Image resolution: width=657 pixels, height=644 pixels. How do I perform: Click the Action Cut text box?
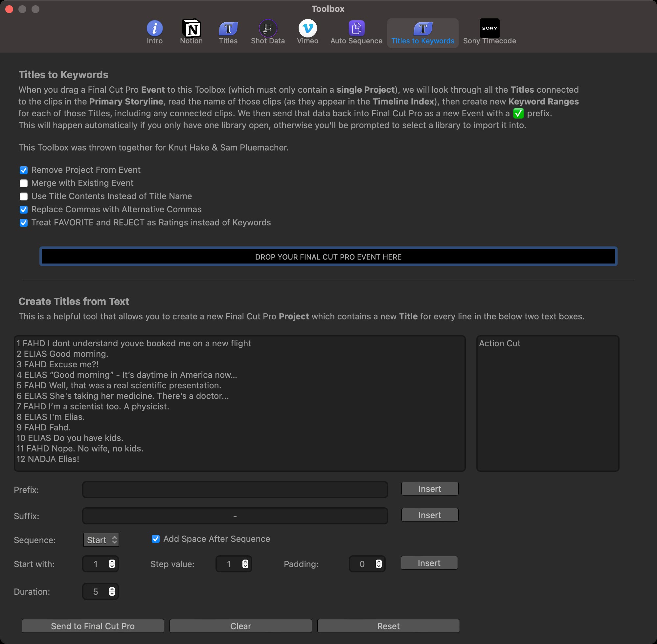pyautogui.click(x=548, y=403)
